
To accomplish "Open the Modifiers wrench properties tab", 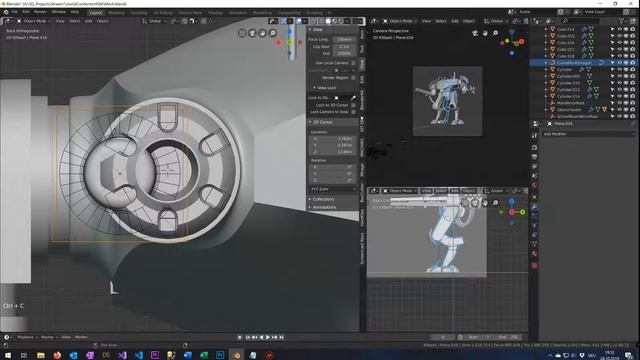I will click(x=534, y=207).
